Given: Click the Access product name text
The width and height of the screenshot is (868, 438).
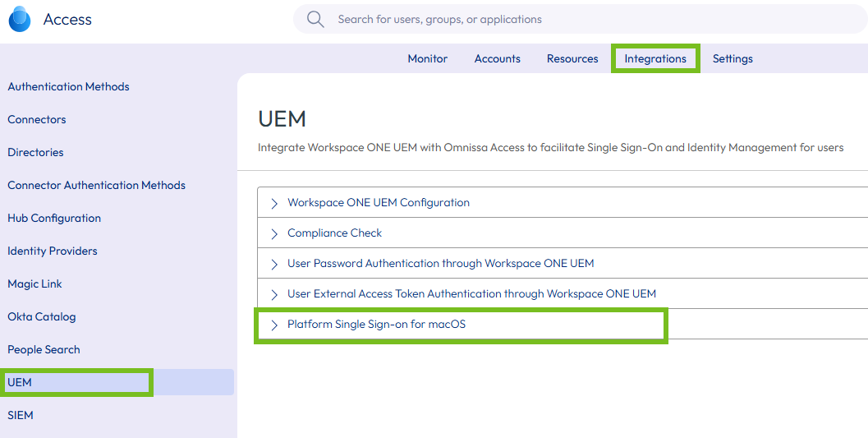Looking at the screenshot, I should [x=67, y=20].
